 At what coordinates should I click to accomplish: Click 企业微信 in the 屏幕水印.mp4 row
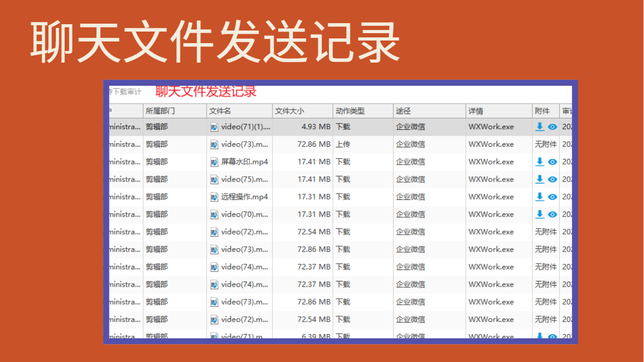click(x=410, y=162)
